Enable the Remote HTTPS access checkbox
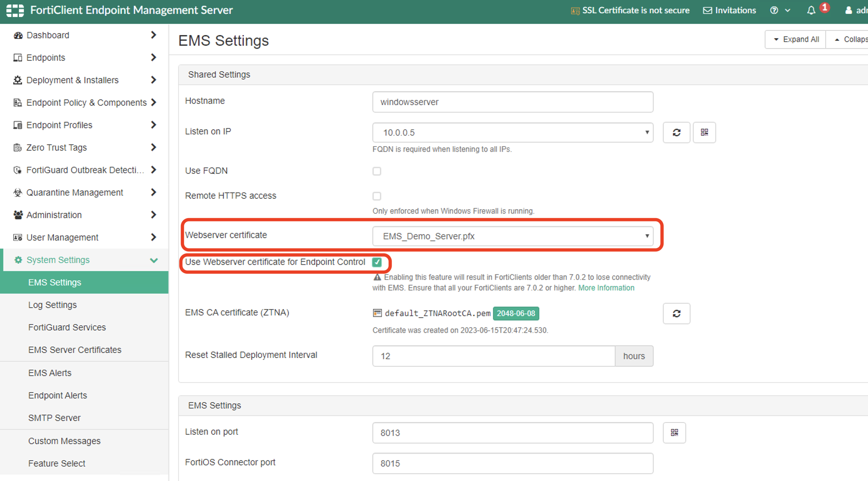868x481 pixels. point(377,196)
